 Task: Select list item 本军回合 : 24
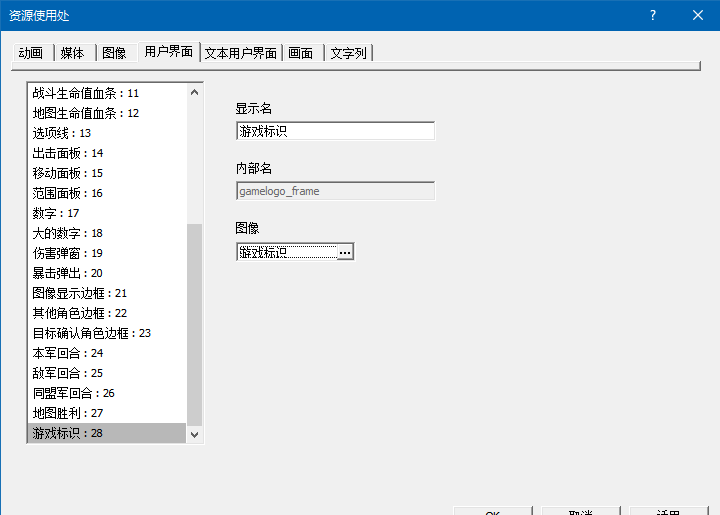107,353
